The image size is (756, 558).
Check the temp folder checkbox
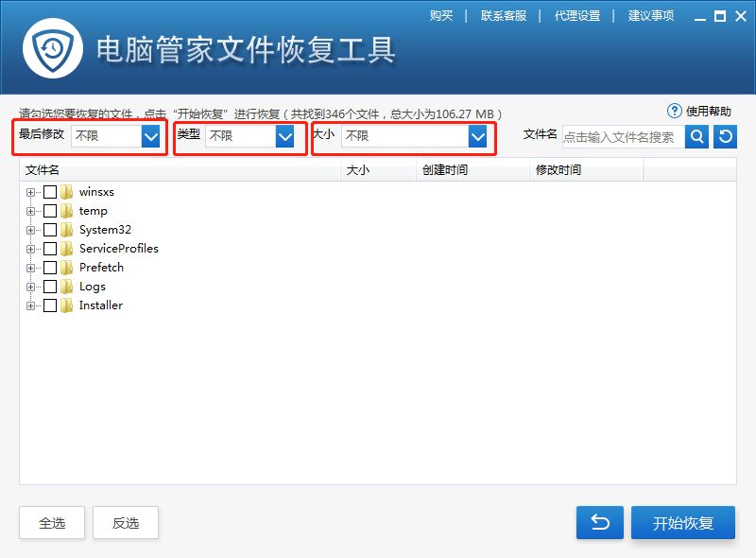click(50, 211)
